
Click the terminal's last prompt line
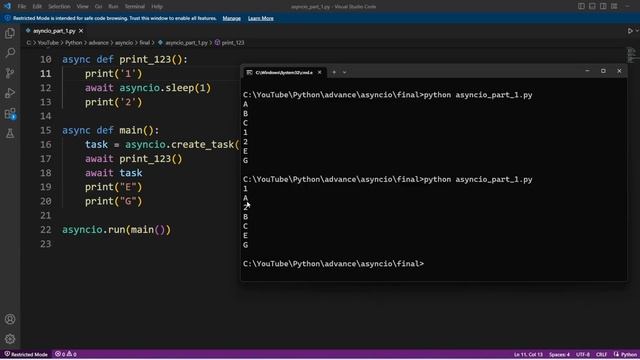[333, 264]
